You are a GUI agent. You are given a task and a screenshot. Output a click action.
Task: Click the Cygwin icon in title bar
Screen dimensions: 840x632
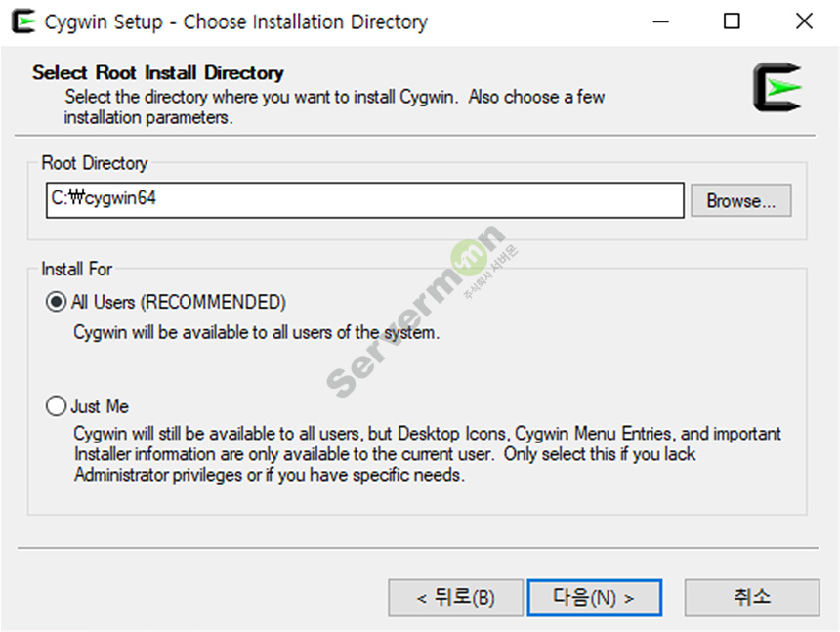tap(23, 21)
